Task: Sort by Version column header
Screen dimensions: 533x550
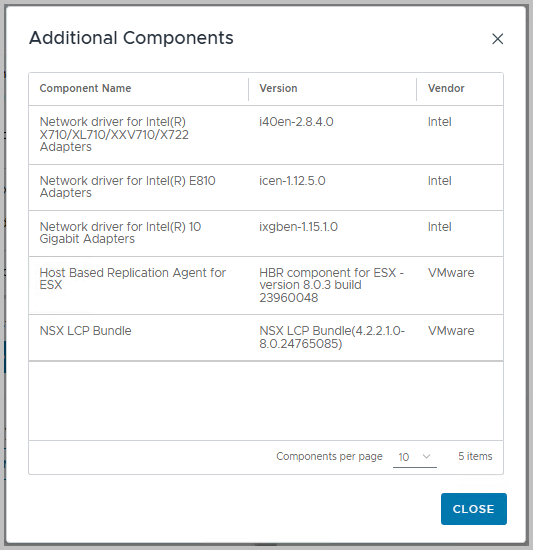Action: [278, 88]
